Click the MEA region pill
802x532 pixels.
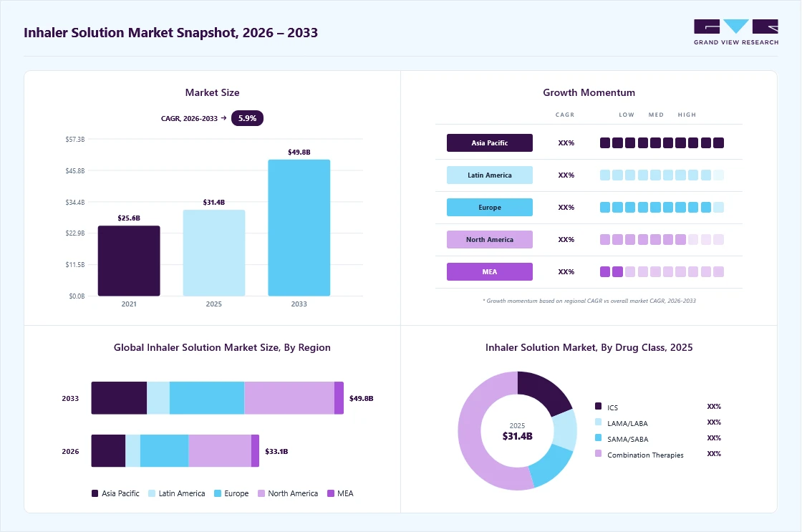coord(490,271)
